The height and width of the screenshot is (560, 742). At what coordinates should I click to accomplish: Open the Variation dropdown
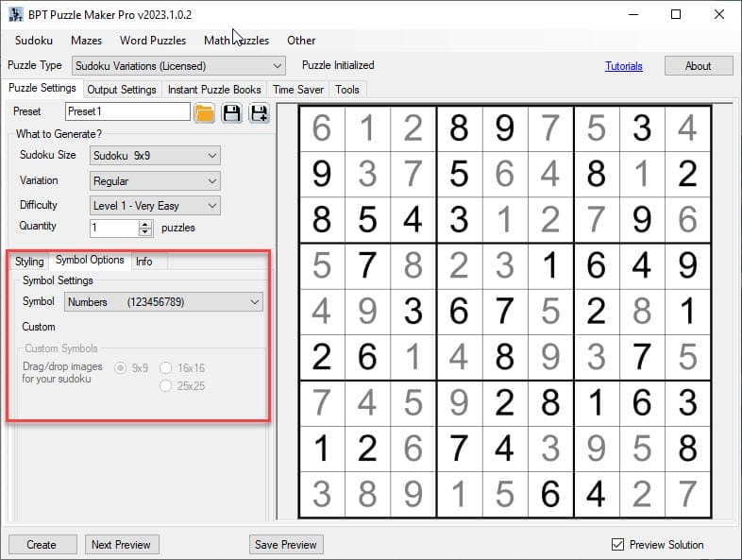[x=155, y=180]
